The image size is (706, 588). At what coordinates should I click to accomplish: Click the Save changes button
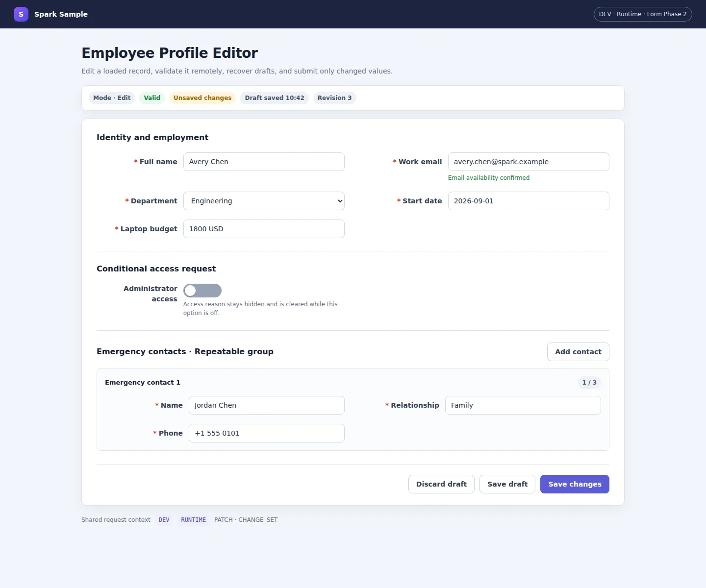point(575,484)
